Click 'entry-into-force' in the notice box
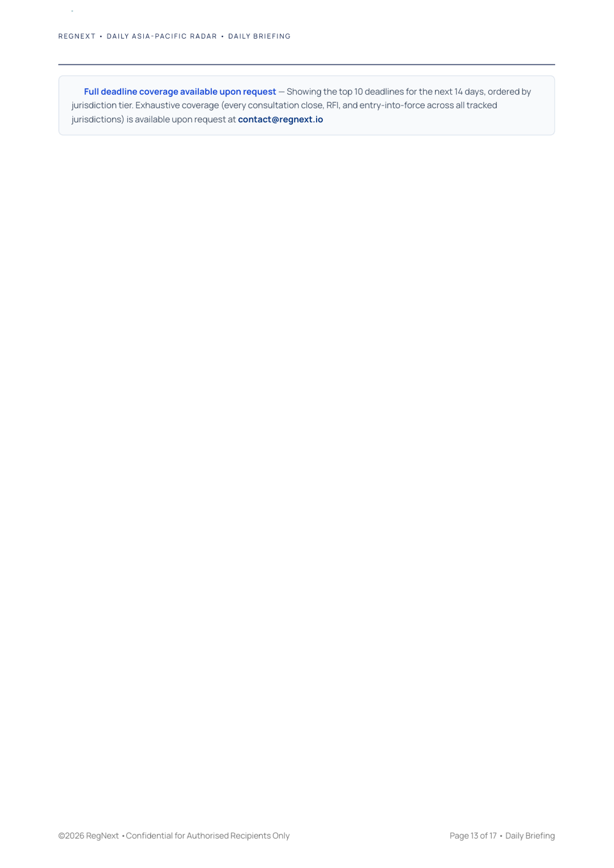Screen dimensions: 614x868 point(392,106)
